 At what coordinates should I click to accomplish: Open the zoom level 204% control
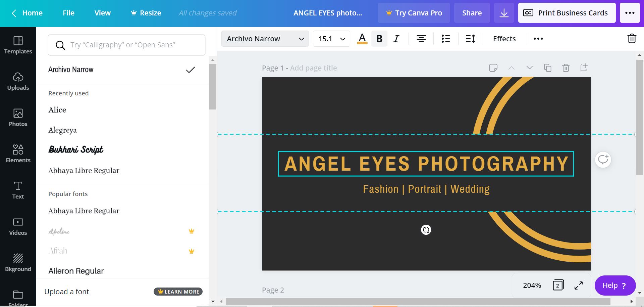point(532,286)
